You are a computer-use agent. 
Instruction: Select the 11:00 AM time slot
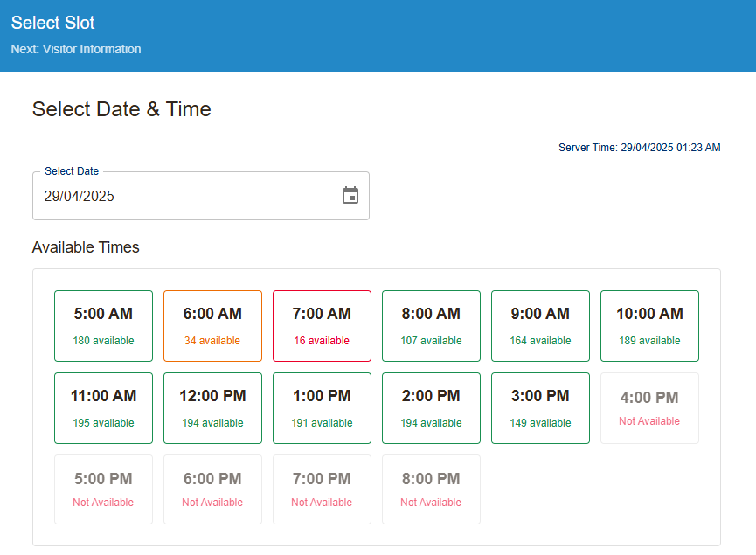click(x=103, y=407)
